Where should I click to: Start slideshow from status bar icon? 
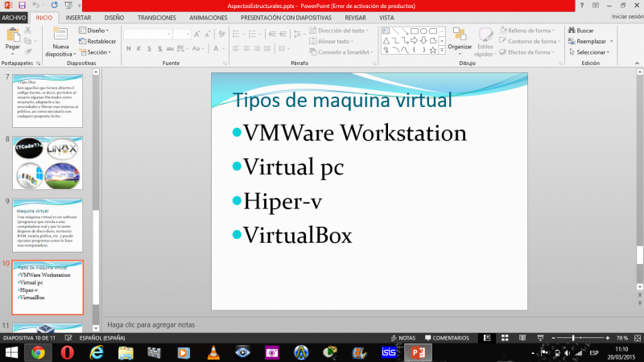540,338
